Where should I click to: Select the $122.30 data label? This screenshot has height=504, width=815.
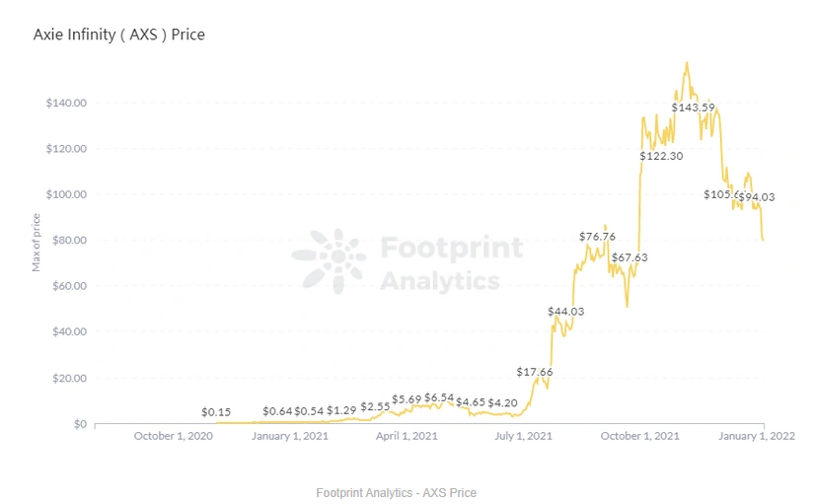(x=661, y=156)
